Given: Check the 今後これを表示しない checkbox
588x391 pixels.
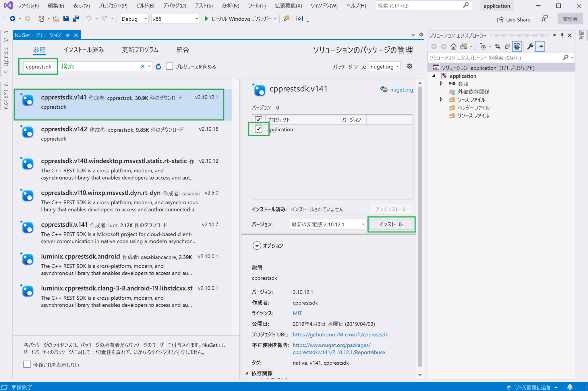Looking at the screenshot, I should coord(27,364).
